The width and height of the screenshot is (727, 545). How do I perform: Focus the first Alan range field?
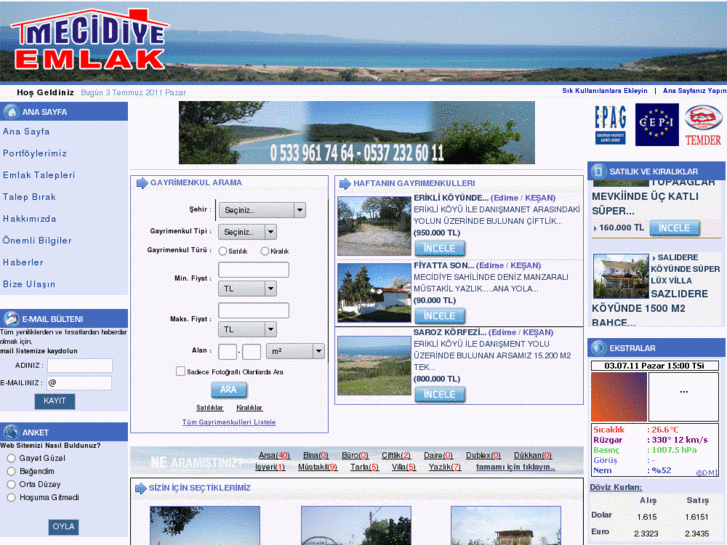[x=227, y=352]
